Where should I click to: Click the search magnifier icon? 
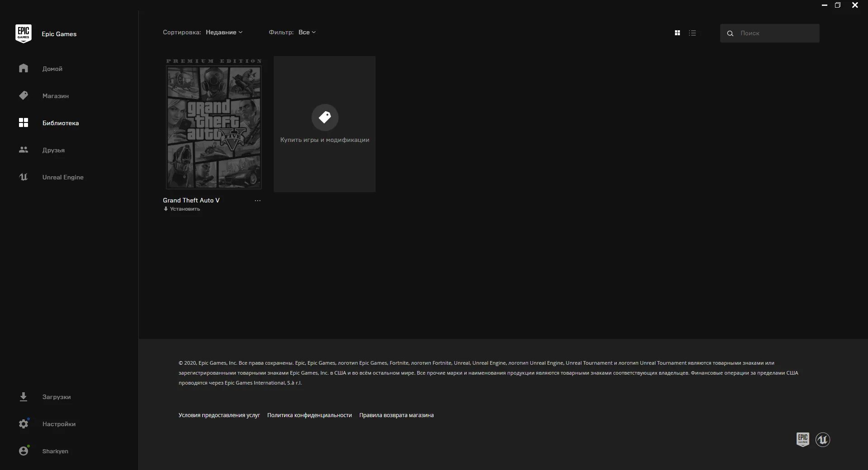pos(730,33)
